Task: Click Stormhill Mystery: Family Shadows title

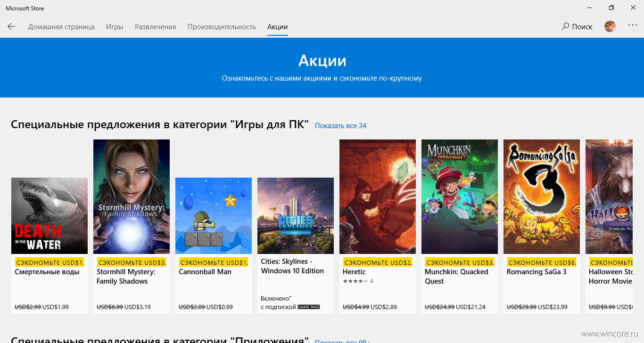Action: (x=126, y=277)
